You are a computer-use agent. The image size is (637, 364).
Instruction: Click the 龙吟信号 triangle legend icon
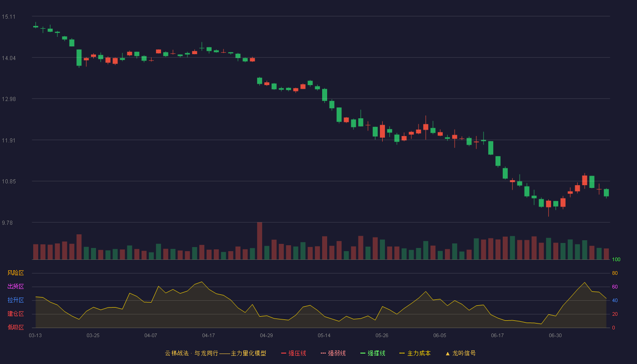click(448, 353)
